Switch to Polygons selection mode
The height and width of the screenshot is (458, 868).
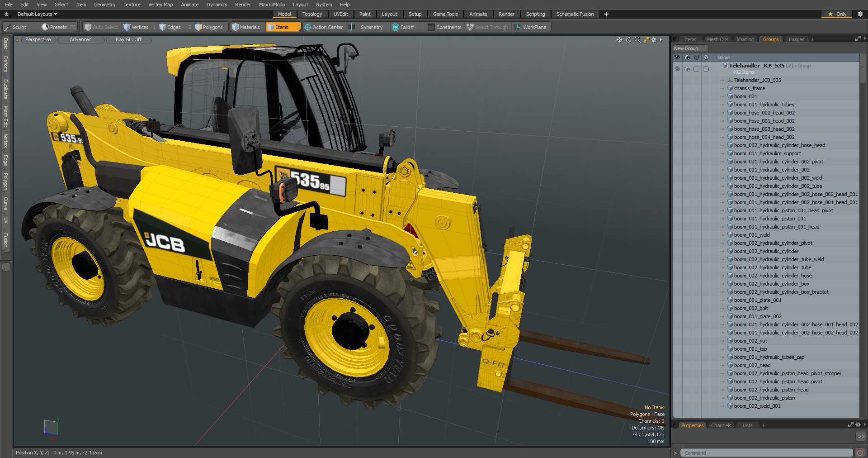pyautogui.click(x=212, y=27)
